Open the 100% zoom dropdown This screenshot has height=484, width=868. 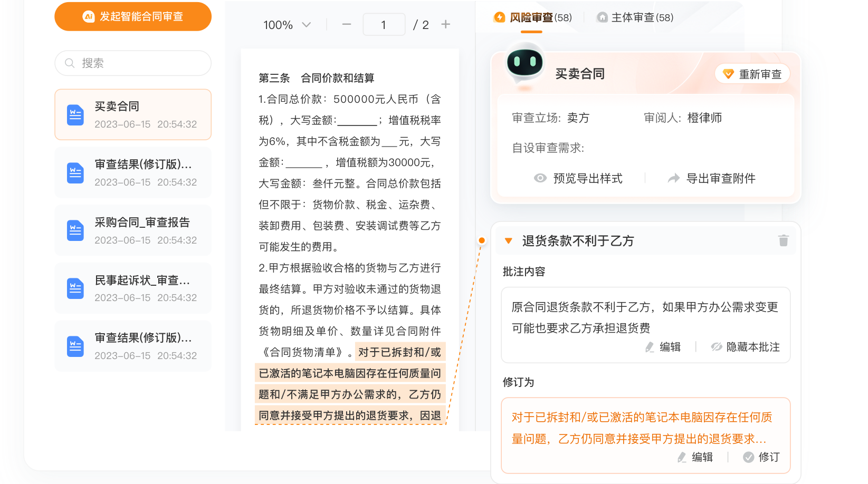pos(287,25)
